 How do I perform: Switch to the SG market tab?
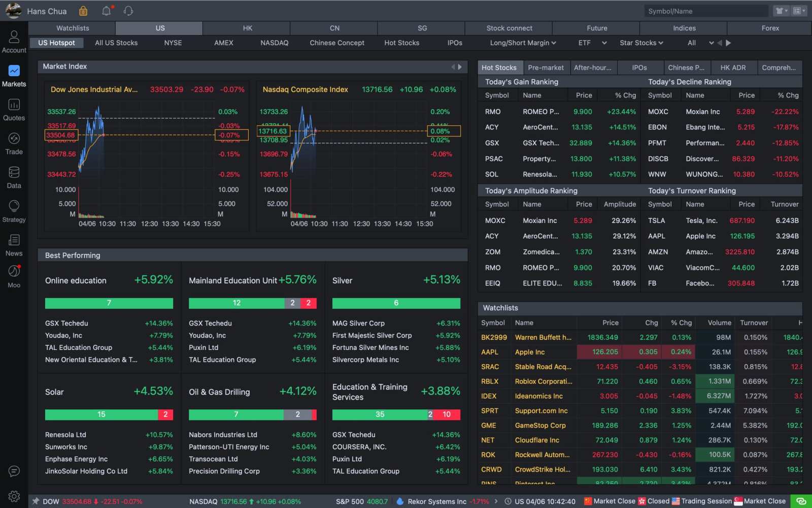(x=422, y=28)
